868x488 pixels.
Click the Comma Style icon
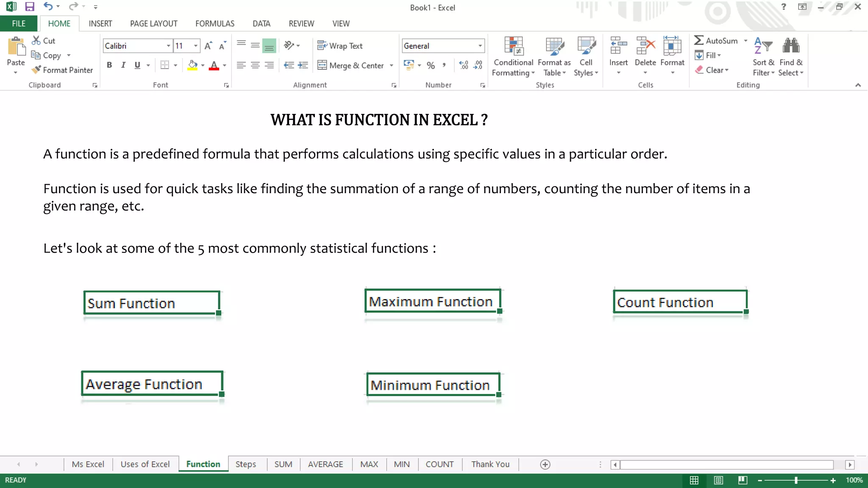click(444, 65)
